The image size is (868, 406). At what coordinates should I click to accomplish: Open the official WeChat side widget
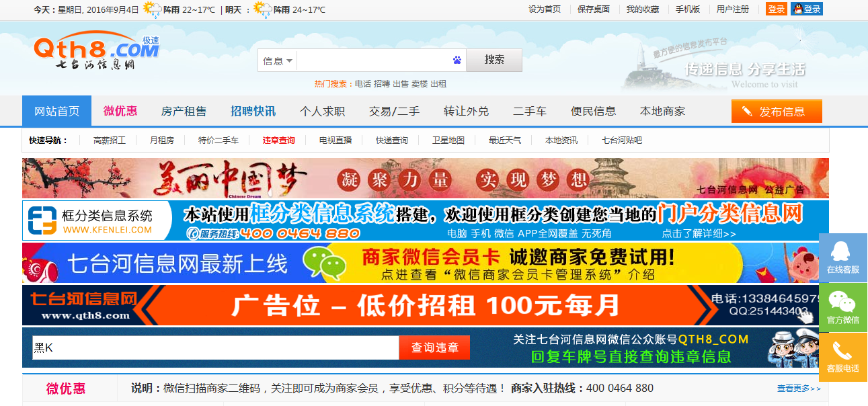[x=843, y=307]
